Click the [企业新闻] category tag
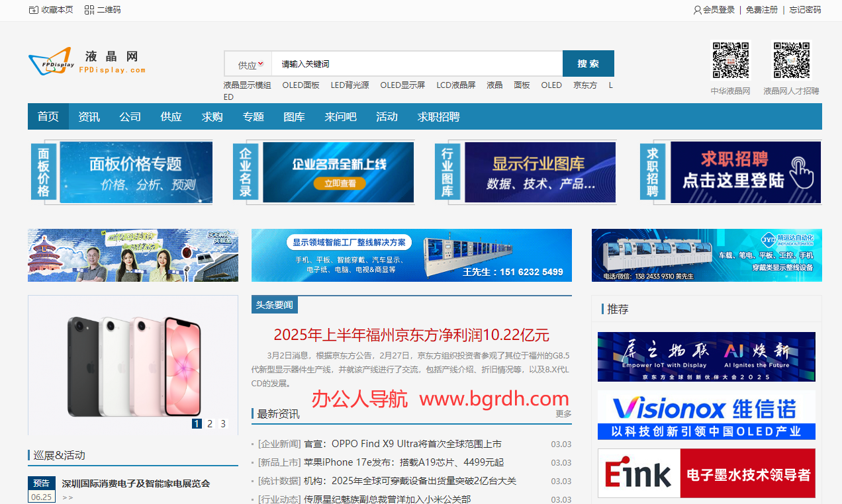The width and height of the screenshot is (842, 504). coord(279,444)
